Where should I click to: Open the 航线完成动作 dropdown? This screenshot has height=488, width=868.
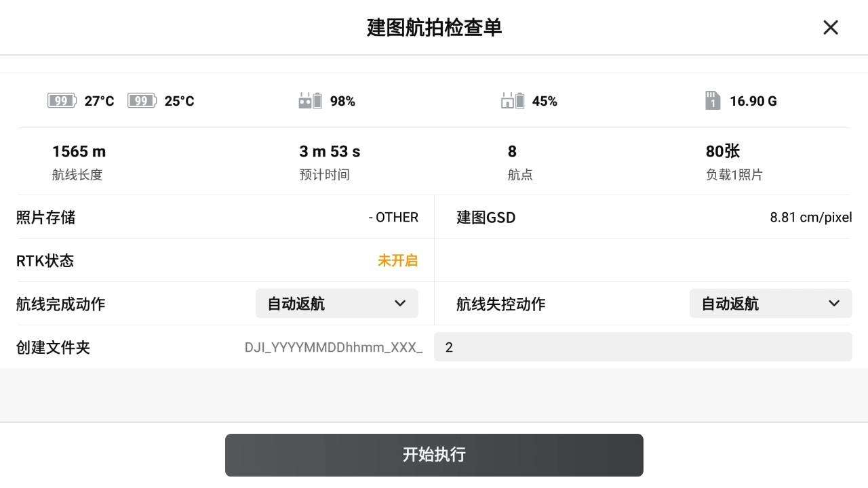pyautogui.click(x=337, y=304)
